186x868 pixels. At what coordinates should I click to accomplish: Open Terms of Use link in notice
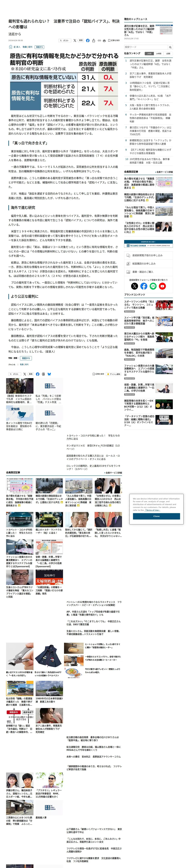[x=153, y=510]
